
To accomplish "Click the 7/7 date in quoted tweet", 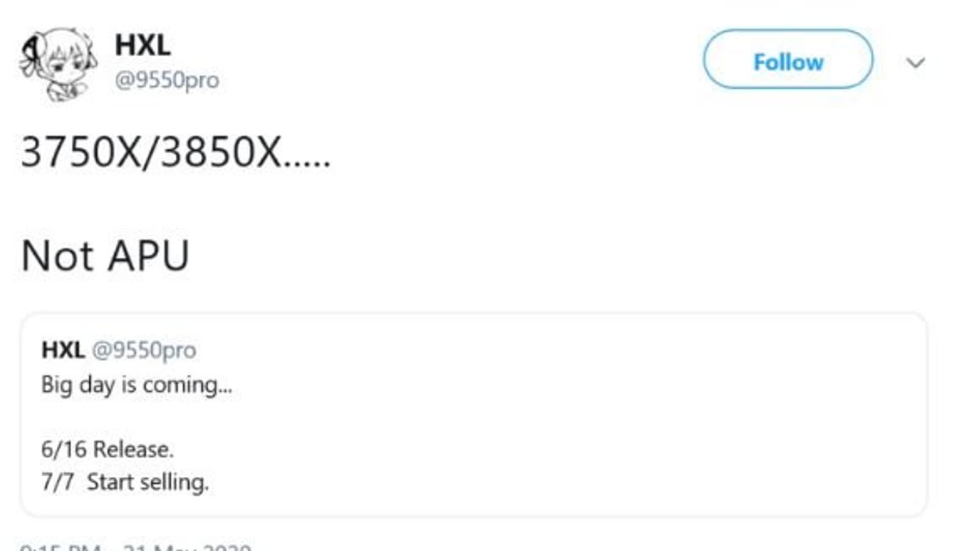I will [x=57, y=482].
